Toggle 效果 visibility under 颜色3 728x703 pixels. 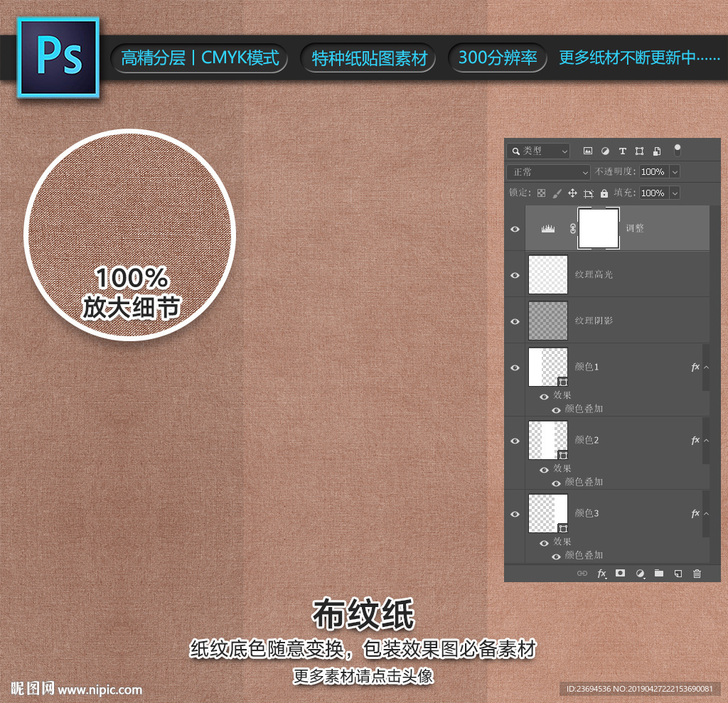tap(544, 543)
